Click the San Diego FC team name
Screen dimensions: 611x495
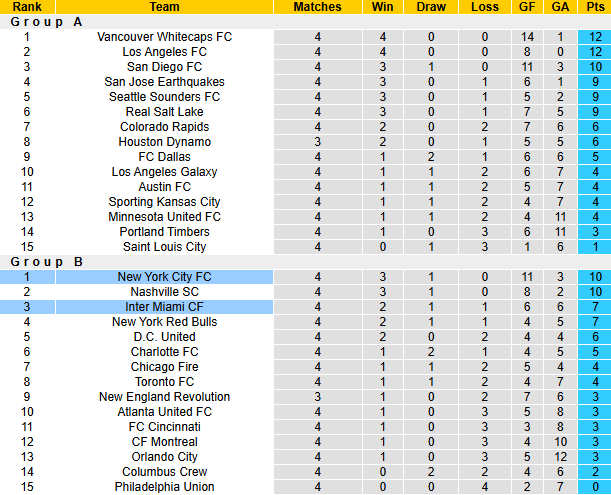tap(164, 67)
